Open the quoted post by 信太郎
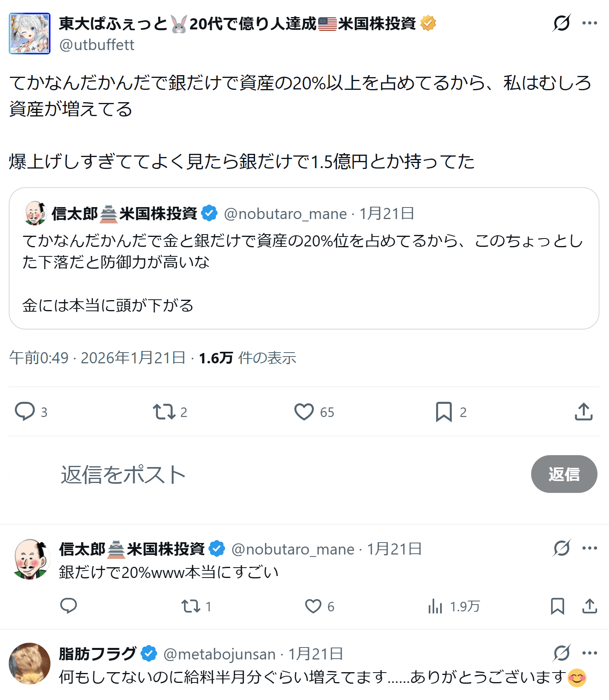This screenshot has height=700, width=609. tap(304, 258)
